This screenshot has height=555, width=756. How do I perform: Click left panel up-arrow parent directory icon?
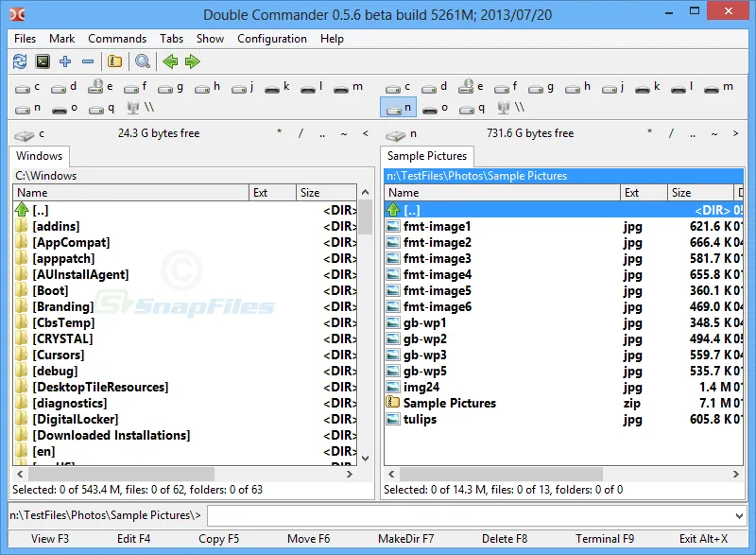pyautogui.click(x=22, y=209)
